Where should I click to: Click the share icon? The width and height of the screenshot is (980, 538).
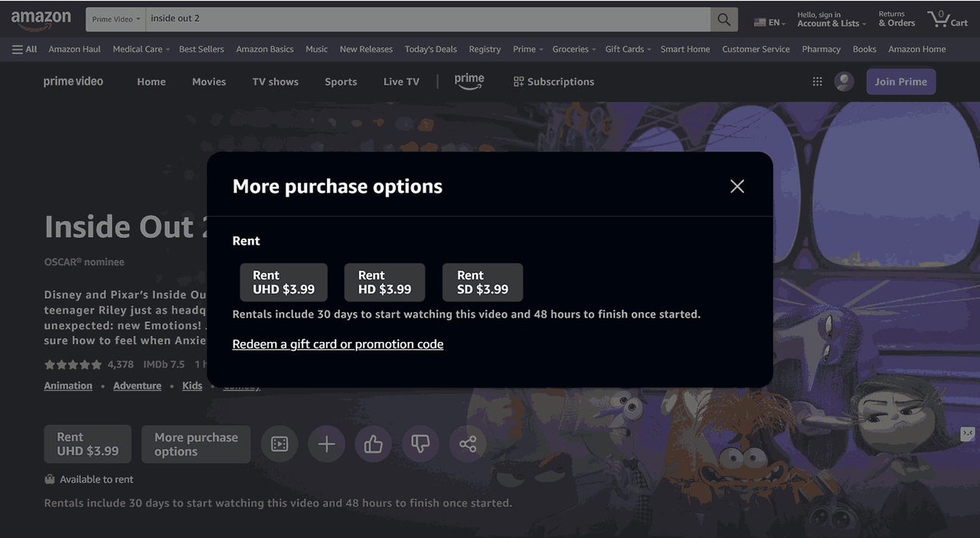point(468,444)
